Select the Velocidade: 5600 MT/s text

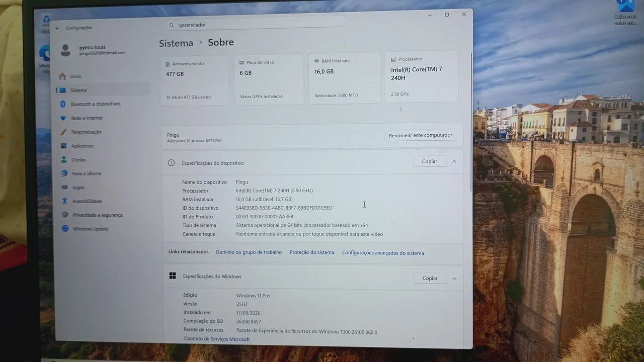[x=337, y=95]
